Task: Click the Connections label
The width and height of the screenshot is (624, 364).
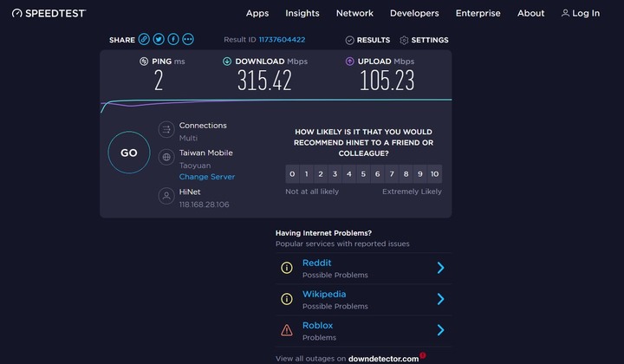Action: [x=203, y=126]
